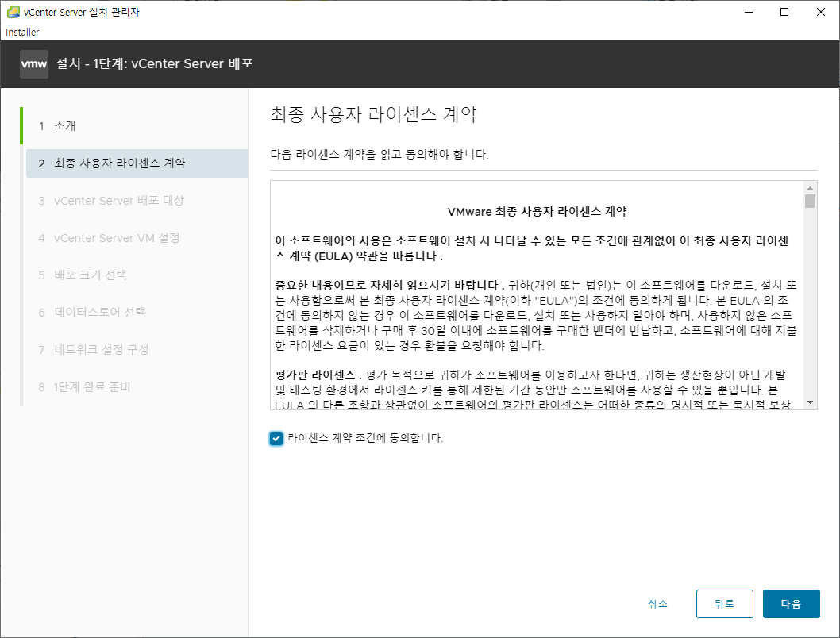Select step 2 최종 사용자 라이센스 계약
Screen dimensions: 840x638
(x=137, y=163)
